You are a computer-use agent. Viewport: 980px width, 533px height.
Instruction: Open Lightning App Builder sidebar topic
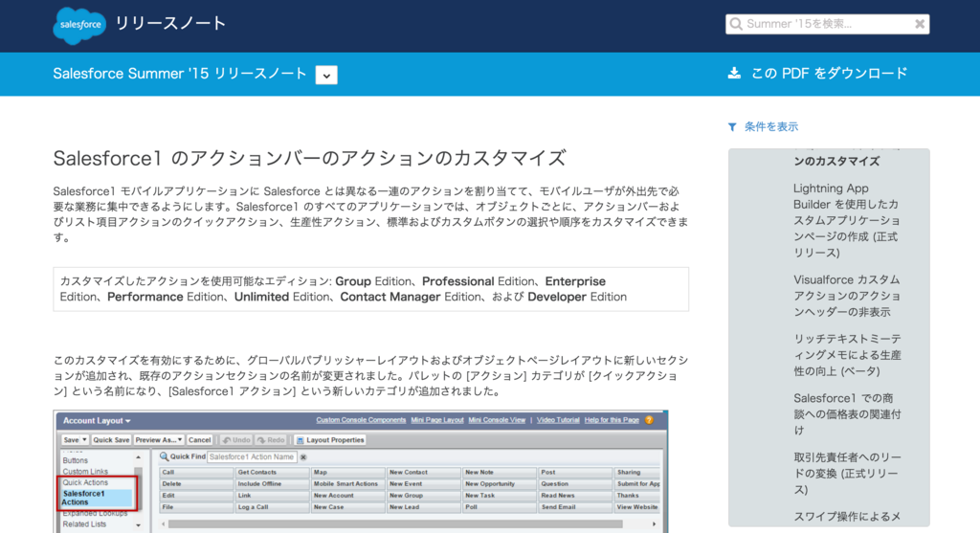tap(846, 221)
